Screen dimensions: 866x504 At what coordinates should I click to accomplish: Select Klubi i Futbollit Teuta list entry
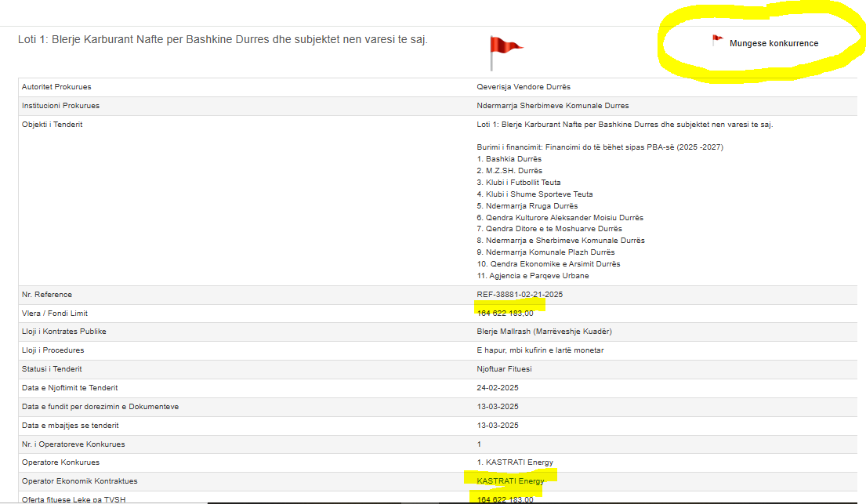pyautogui.click(x=518, y=183)
